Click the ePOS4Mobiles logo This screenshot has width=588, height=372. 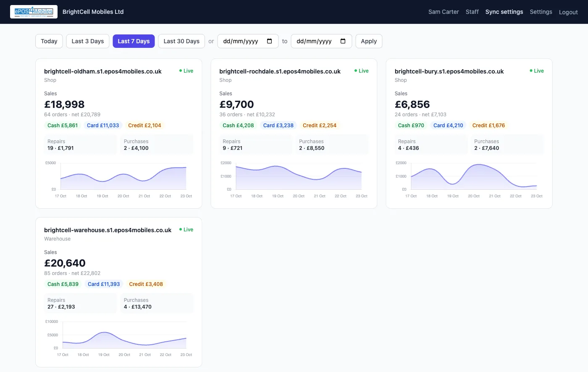tap(34, 12)
